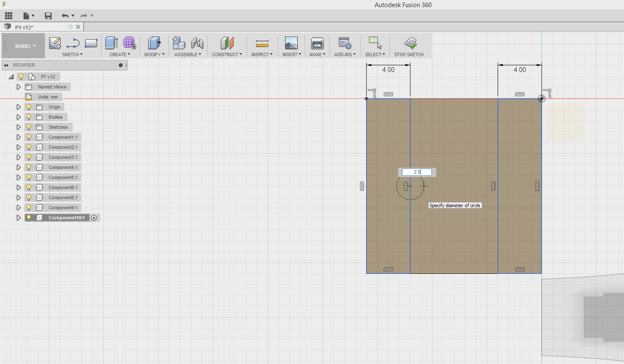The height and width of the screenshot is (364, 624).
Task: Click the left 4.00 dimension value
Action: pyautogui.click(x=388, y=70)
